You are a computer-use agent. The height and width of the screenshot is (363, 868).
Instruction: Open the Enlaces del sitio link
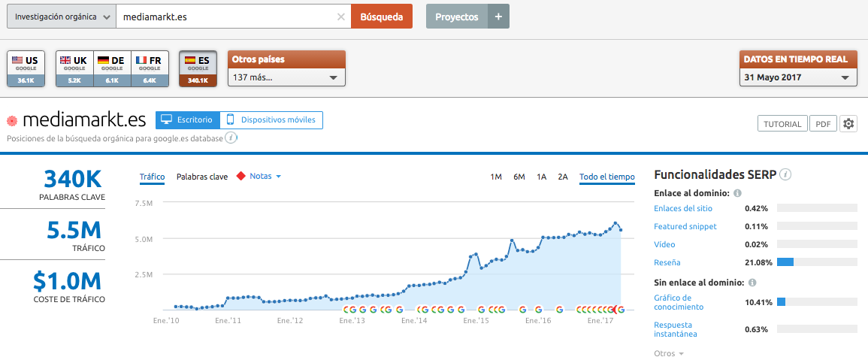tap(683, 209)
